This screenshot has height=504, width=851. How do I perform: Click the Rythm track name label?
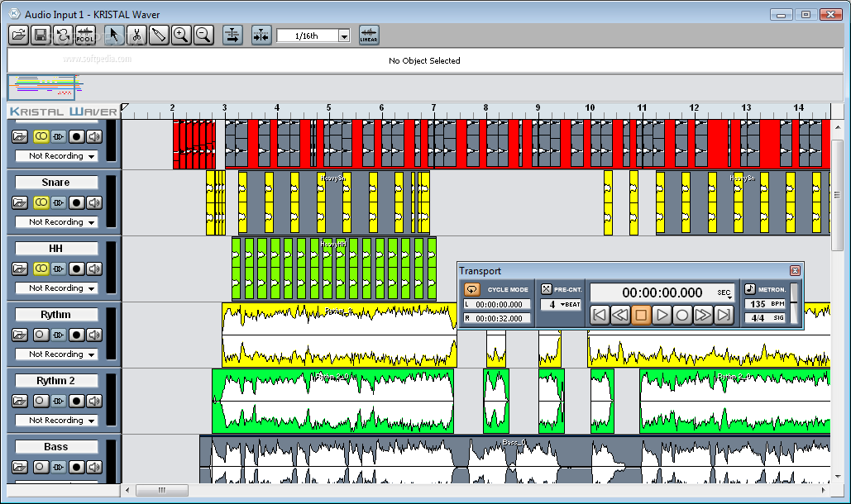coord(56,314)
